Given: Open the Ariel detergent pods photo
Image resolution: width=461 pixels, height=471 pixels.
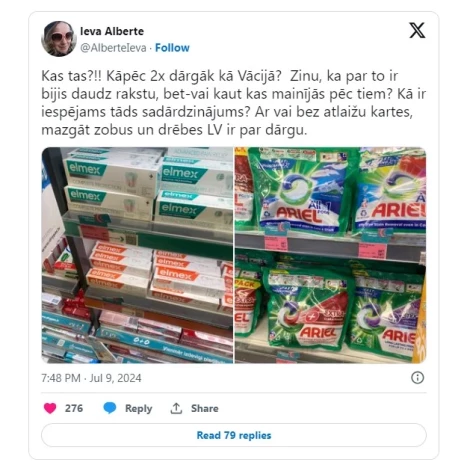Looking at the screenshot, I should pyautogui.click(x=330, y=255).
